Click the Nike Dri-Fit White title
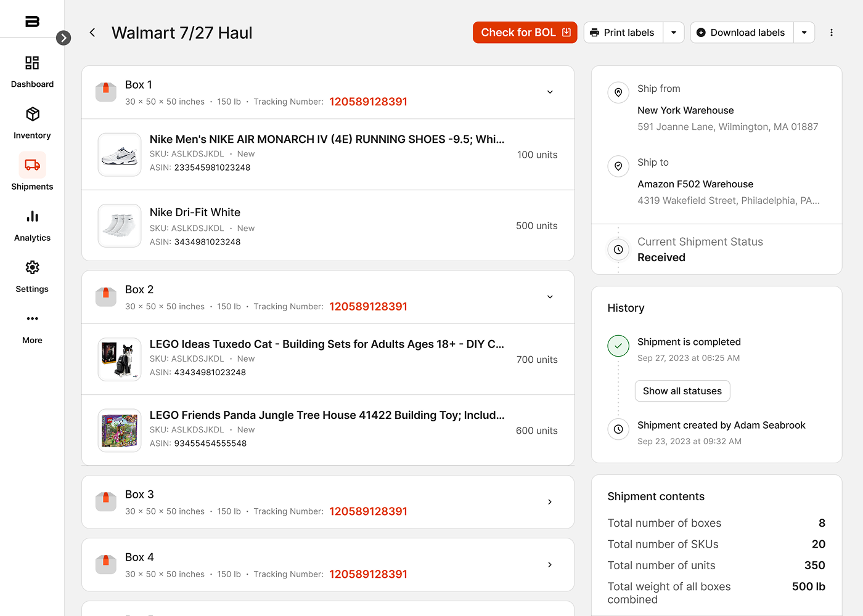This screenshot has height=616, width=863. [195, 213]
